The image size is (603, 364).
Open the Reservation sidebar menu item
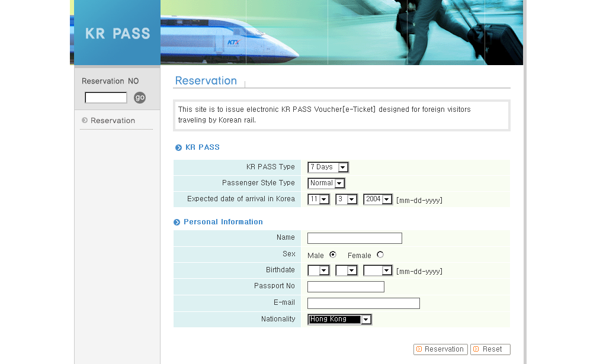113,120
